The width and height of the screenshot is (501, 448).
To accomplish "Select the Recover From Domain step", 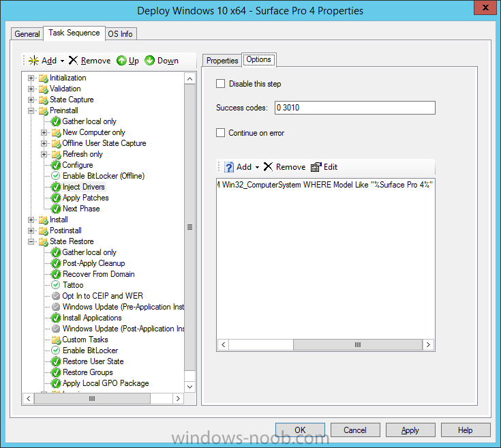I will coord(98,274).
